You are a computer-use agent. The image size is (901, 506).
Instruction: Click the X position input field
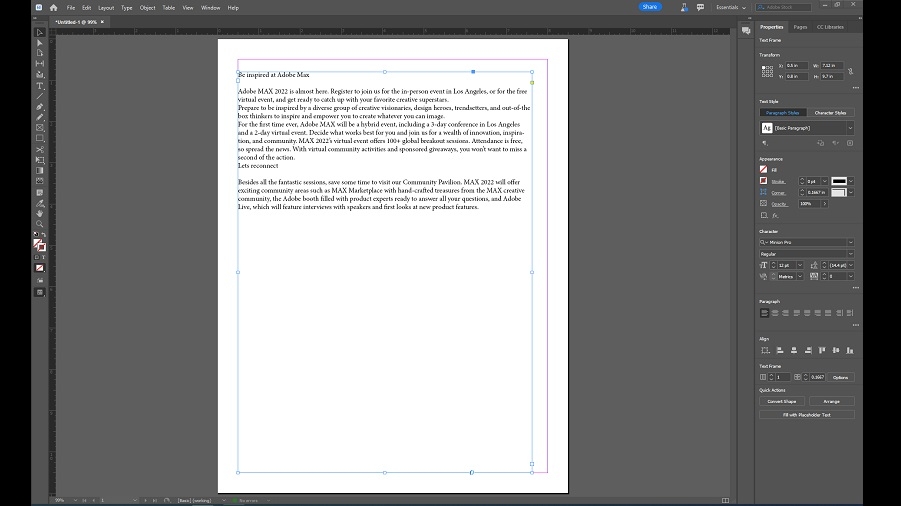click(796, 65)
